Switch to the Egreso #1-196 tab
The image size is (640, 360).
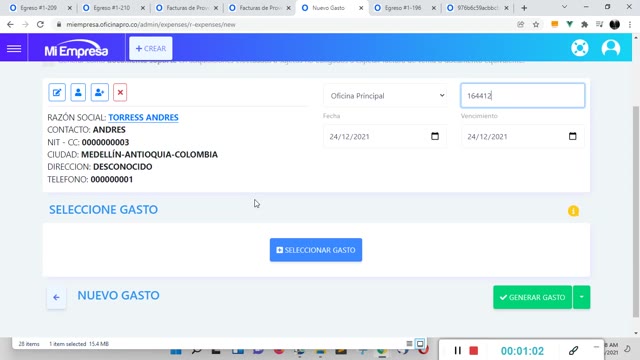coord(403,8)
